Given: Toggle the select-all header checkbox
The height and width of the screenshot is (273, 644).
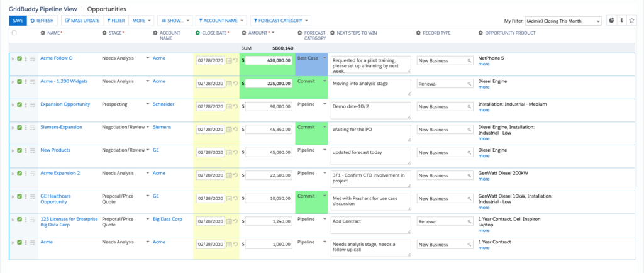Looking at the screenshot, I should [14, 33].
